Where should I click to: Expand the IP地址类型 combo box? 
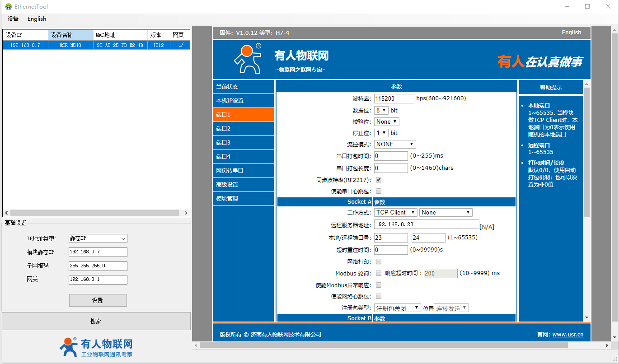coord(98,238)
